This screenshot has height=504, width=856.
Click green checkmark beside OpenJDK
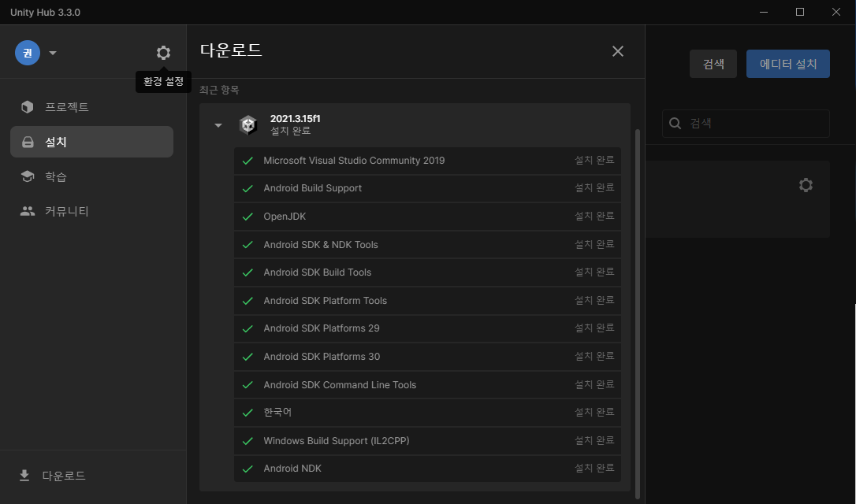click(247, 217)
